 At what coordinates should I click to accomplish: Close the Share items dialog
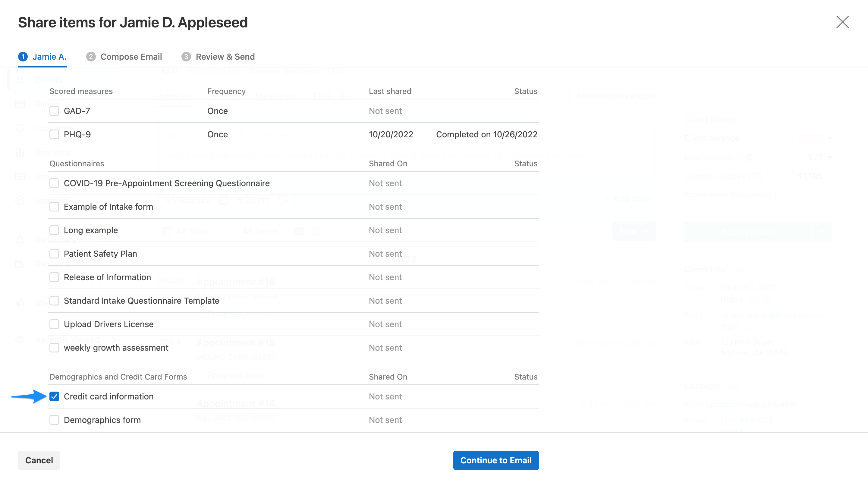(x=842, y=22)
